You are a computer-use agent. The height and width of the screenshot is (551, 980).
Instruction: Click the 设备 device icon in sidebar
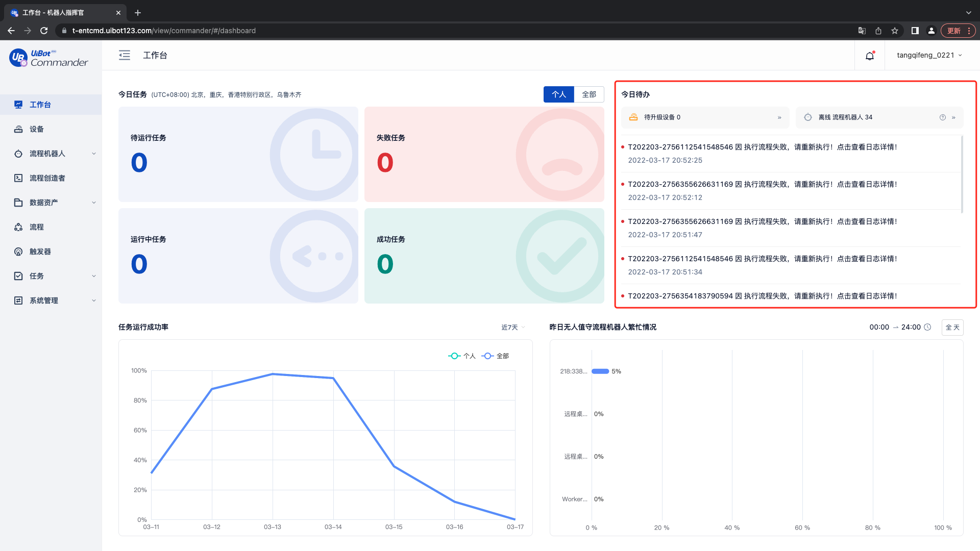point(18,129)
